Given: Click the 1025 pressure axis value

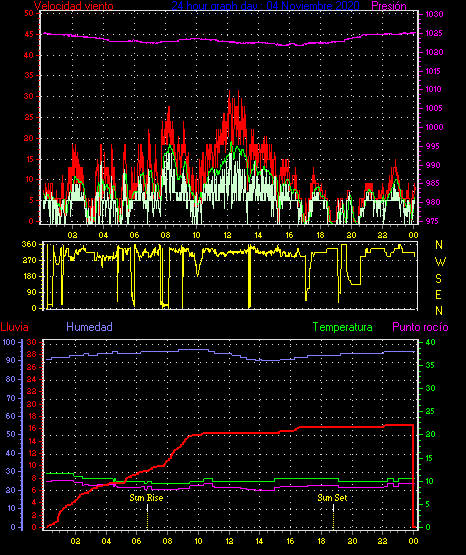Looking at the screenshot, I should pos(434,33).
